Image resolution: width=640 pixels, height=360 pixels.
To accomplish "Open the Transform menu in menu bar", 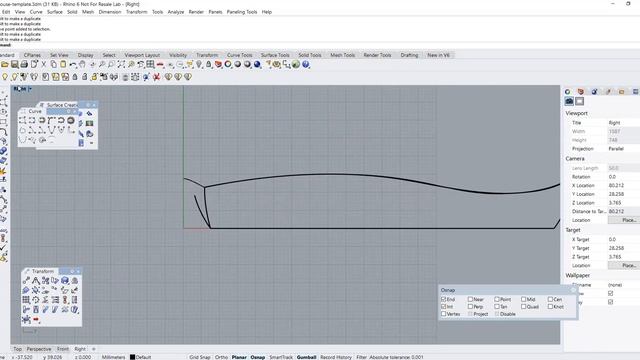I will pos(136,12).
